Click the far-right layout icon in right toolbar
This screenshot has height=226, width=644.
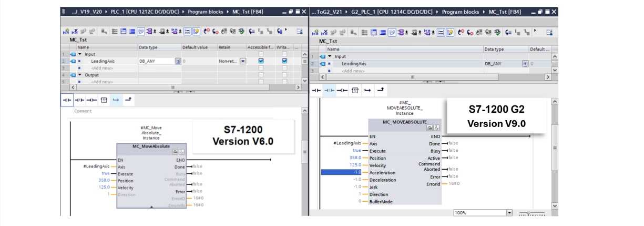549,32
